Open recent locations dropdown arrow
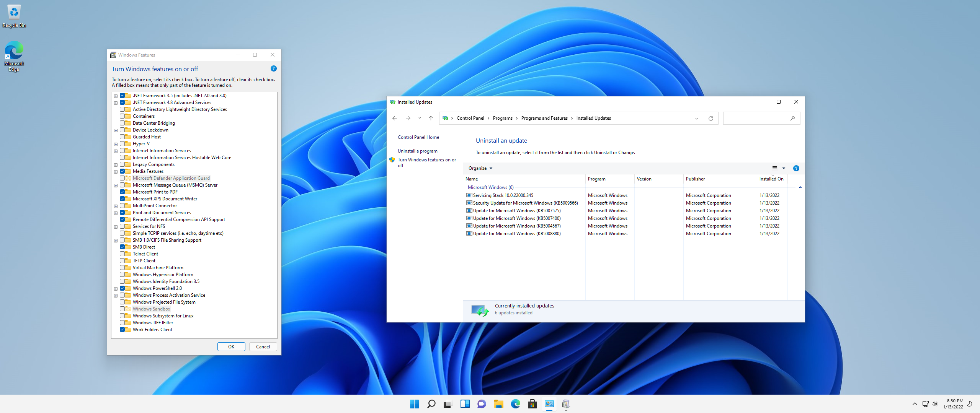This screenshot has width=980, height=413. click(x=420, y=118)
